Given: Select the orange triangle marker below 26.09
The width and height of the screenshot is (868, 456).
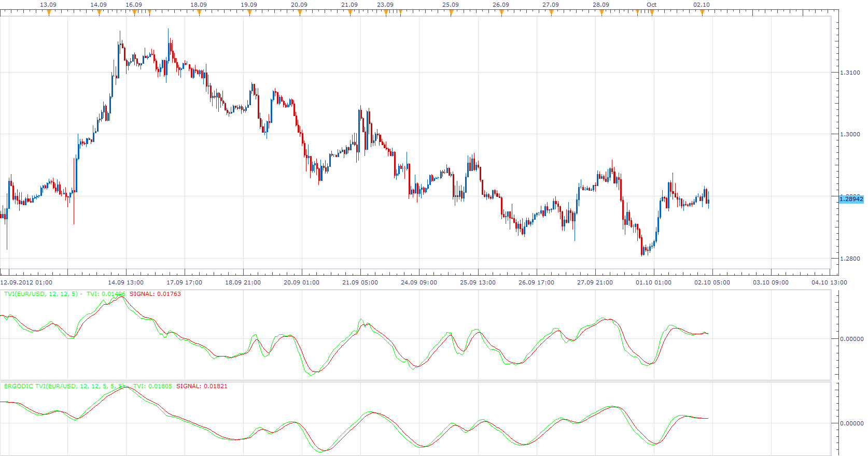Looking at the screenshot, I should [501, 13].
